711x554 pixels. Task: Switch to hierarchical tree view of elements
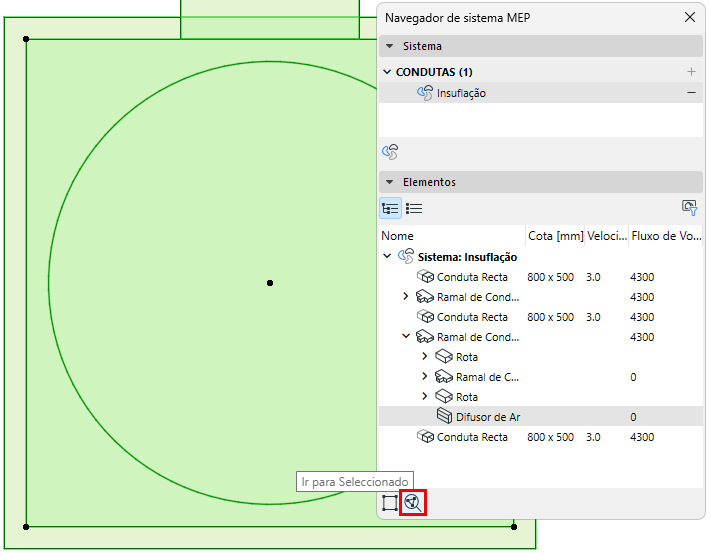click(390, 209)
